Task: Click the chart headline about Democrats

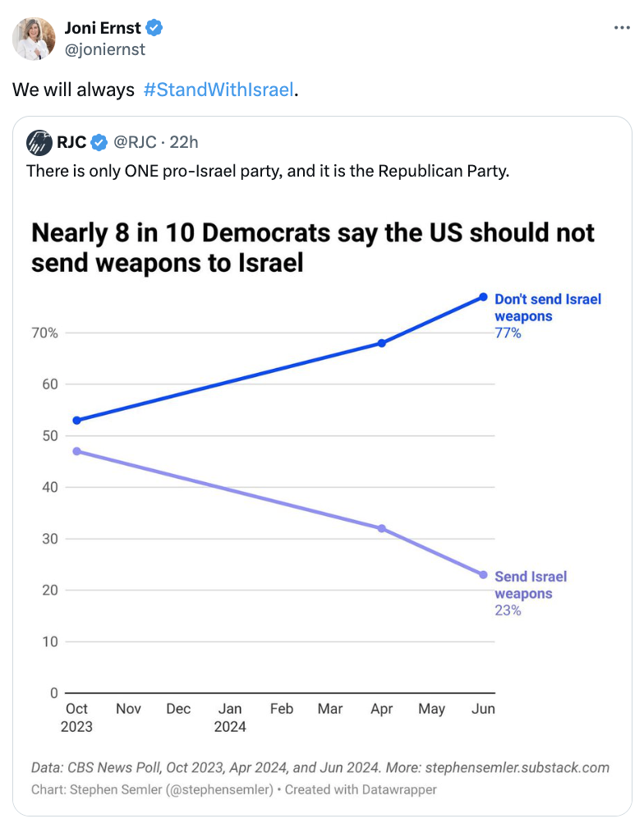Action: click(x=312, y=246)
